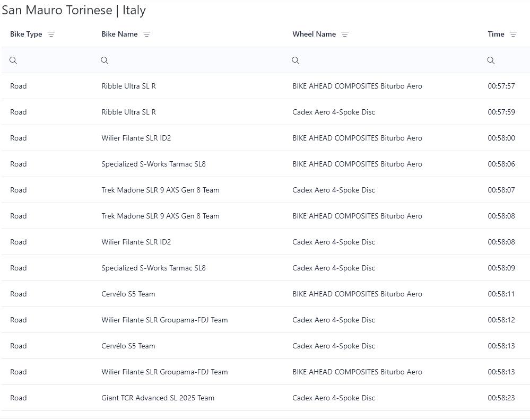Sort by the Bike Name column header
Screen dimensions: 530x420
(x=119, y=34)
